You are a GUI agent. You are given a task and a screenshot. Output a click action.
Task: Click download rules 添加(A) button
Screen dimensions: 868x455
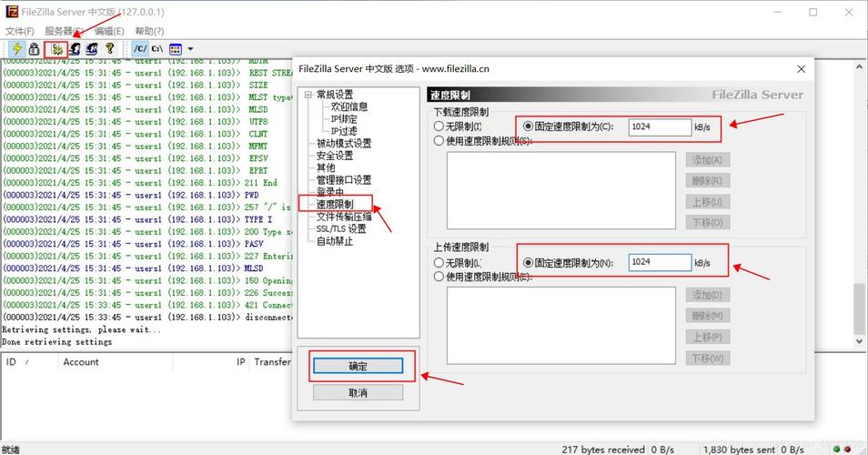(708, 160)
